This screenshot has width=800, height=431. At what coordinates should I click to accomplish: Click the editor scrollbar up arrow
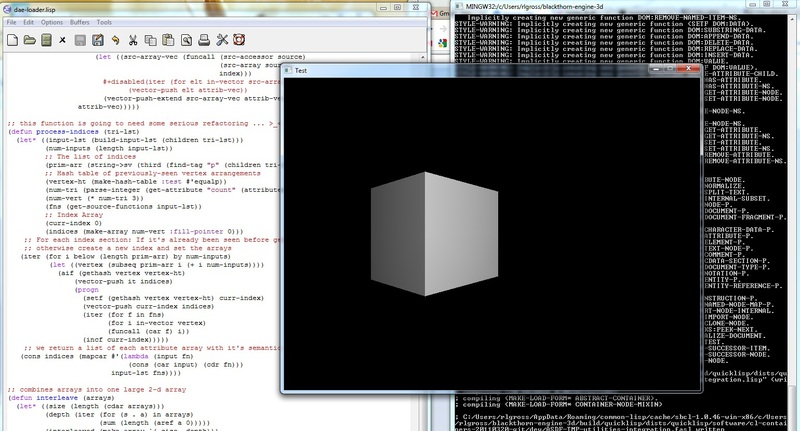click(423, 57)
